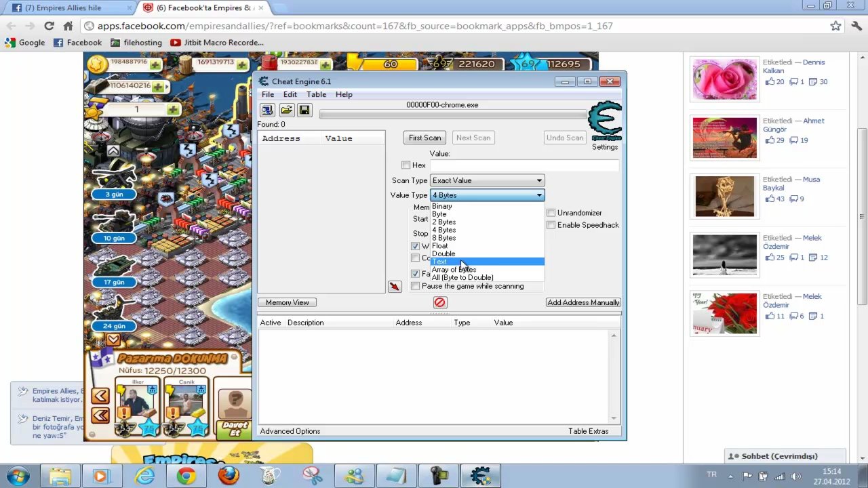Open Cheat Engine Settings logo

point(604,121)
